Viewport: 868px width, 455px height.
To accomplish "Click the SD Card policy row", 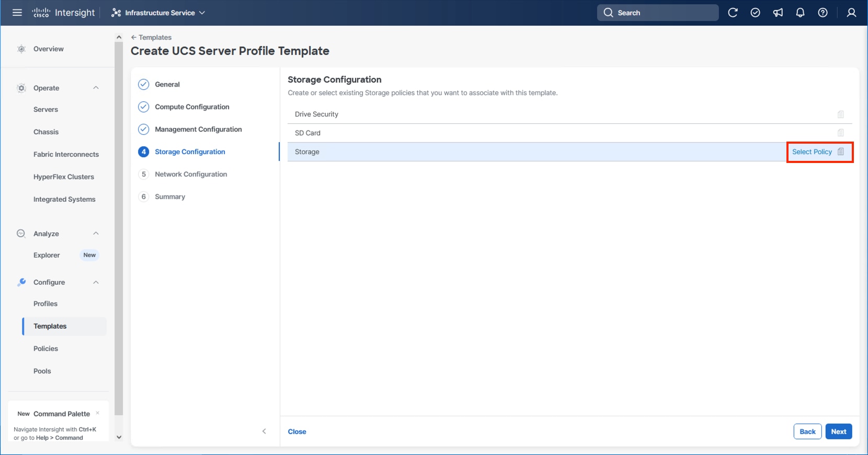I will 569,133.
